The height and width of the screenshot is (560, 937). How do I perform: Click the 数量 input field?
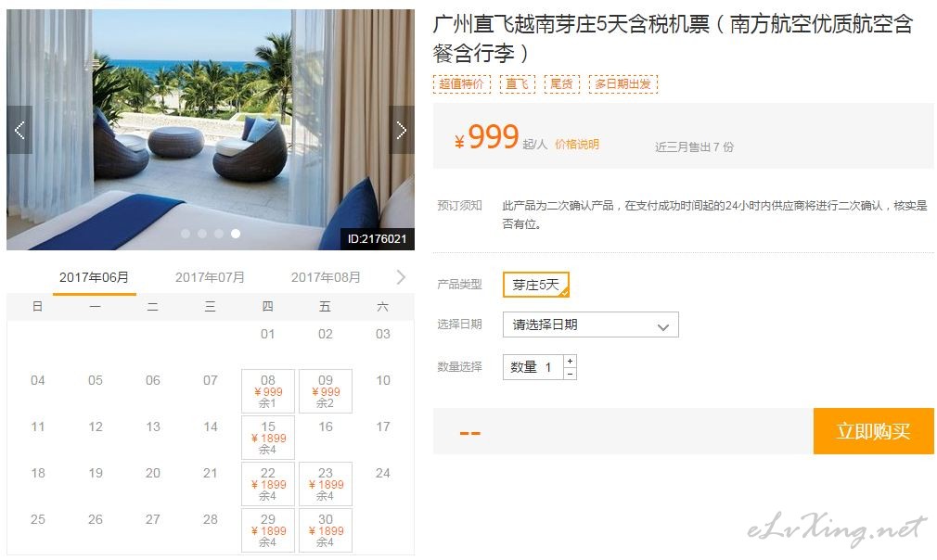533,367
